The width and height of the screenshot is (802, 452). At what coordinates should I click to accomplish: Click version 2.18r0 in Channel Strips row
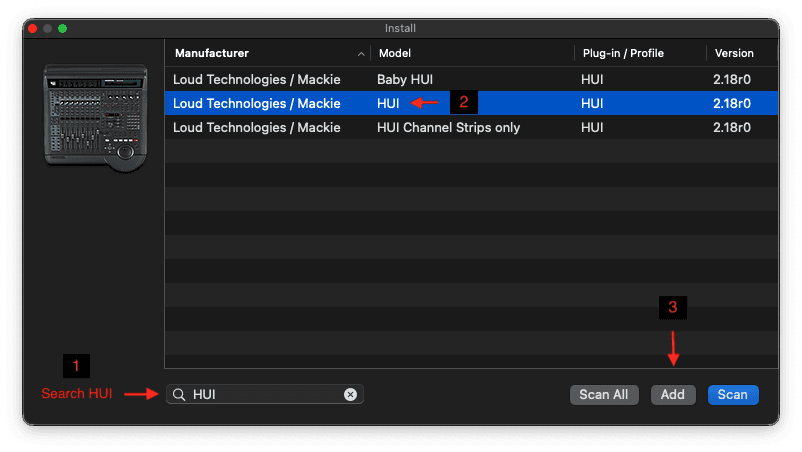pyautogui.click(x=732, y=127)
